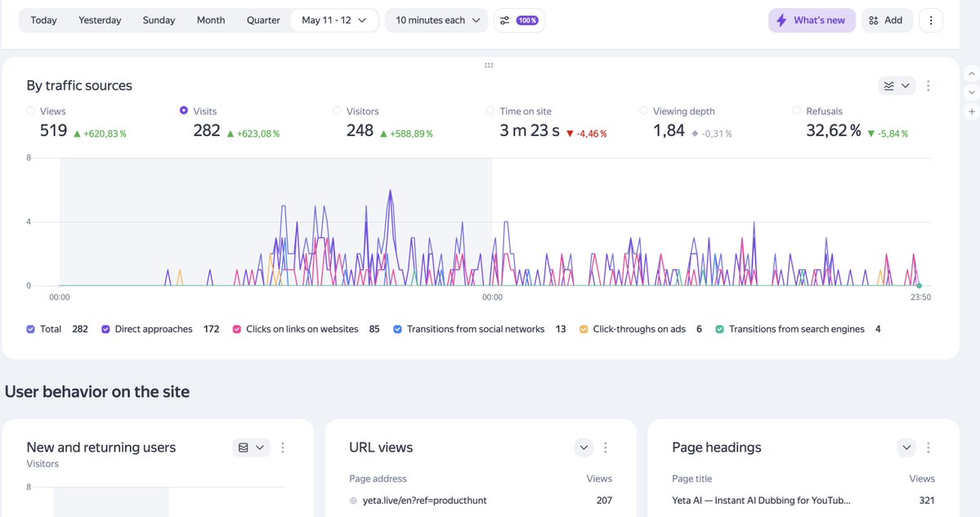Viewport: 980px width, 517px height.
Task: Click globe icon beside yeta.live URL
Action: pyautogui.click(x=353, y=501)
